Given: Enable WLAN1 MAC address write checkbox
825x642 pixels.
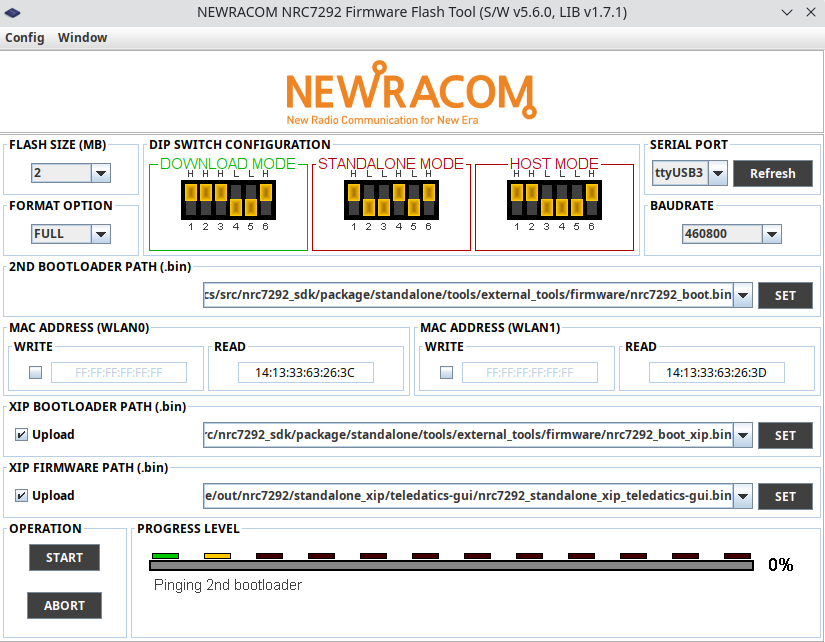Looking at the screenshot, I should 446,373.
